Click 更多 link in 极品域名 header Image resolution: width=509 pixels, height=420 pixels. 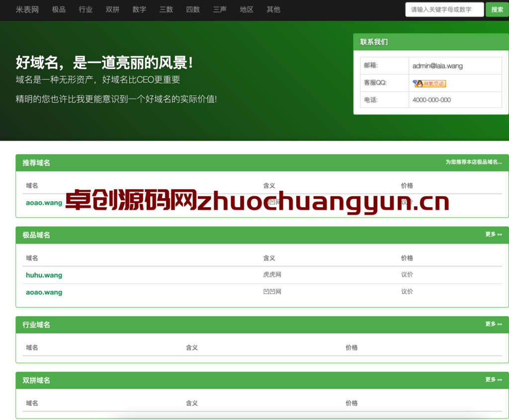tap(494, 234)
